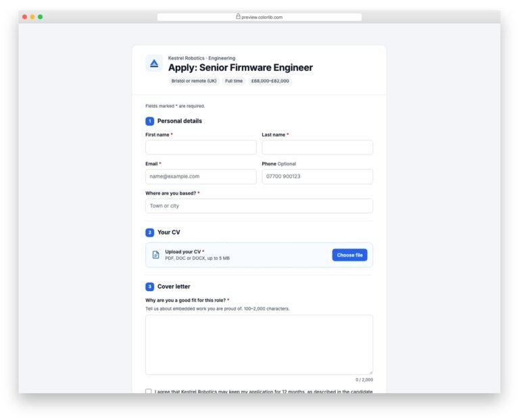Click the padlock icon in the address bar
The width and height of the screenshot is (519, 420).
[x=238, y=16]
